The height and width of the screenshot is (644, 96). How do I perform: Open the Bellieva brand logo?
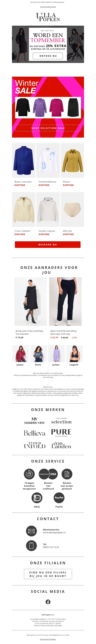point(35,433)
